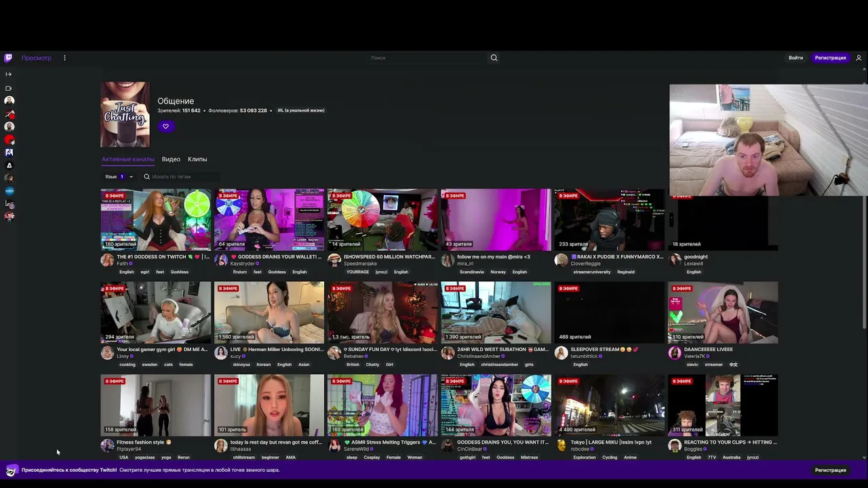Click Регистрация button in the top bar
The width and height of the screenshot is (868, 488).
[830, 58]
